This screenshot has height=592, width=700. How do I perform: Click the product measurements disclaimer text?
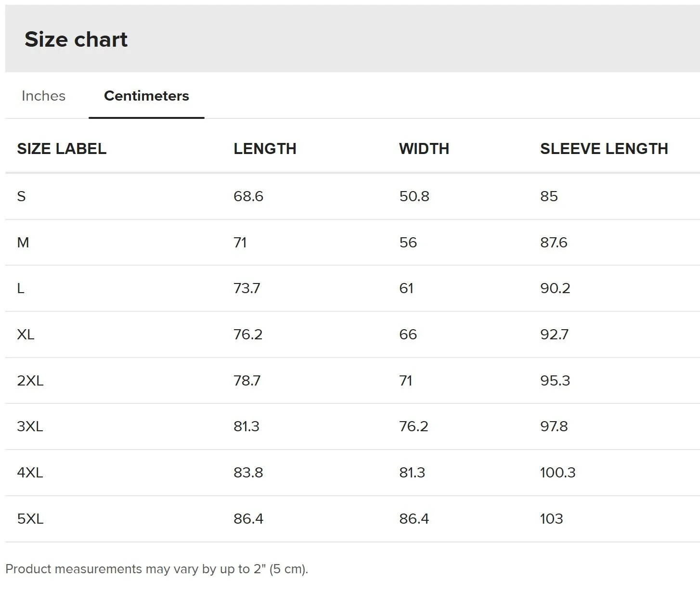point(156,569)
